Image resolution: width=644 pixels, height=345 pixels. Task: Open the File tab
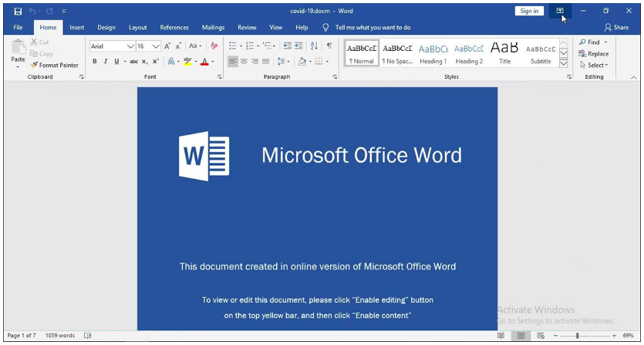(18, 28)
